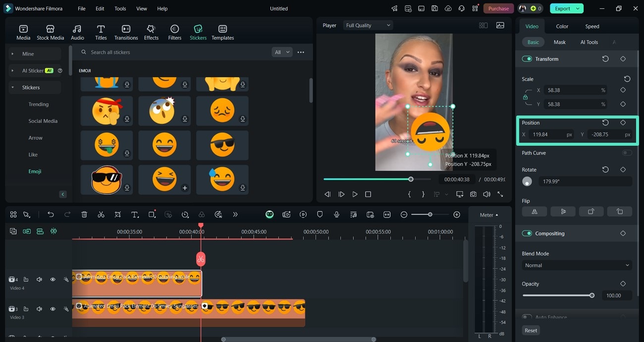Viewport: 644px width, 342px height.
Task: Collapse the sticker sidebar with arrow
Action: coord(63,194)
